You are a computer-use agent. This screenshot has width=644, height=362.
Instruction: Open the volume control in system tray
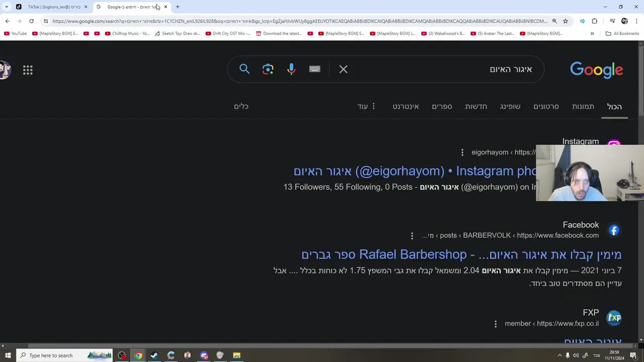[x=576, y=355]
